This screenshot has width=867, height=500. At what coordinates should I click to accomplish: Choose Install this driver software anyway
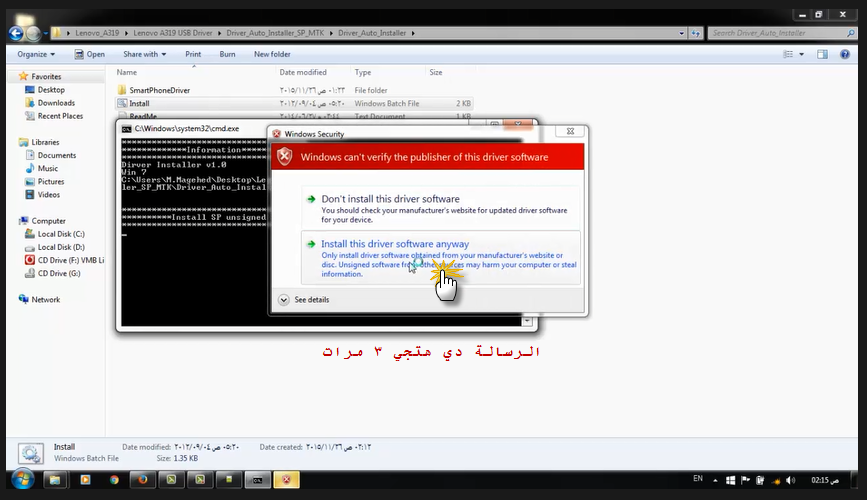coord(441,258)
